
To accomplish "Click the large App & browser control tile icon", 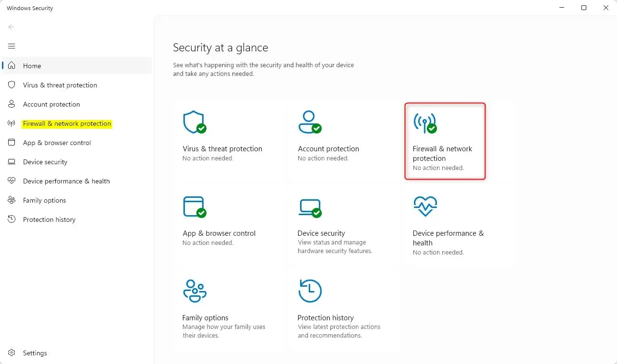I will point(194,207).
